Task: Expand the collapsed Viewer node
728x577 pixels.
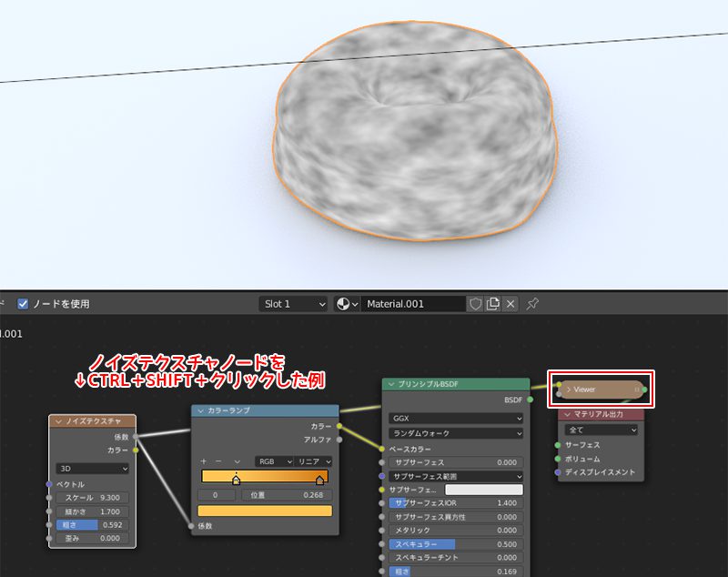Action: (x=569, y=390)
